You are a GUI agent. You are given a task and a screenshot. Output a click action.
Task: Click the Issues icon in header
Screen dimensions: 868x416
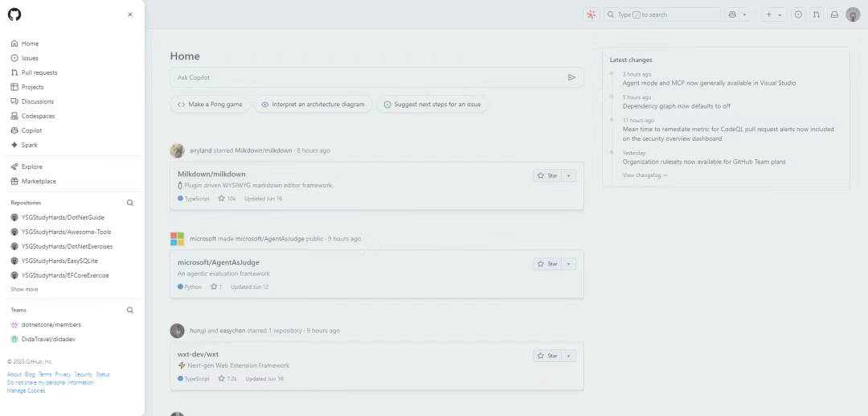click(x=798, y=15)
